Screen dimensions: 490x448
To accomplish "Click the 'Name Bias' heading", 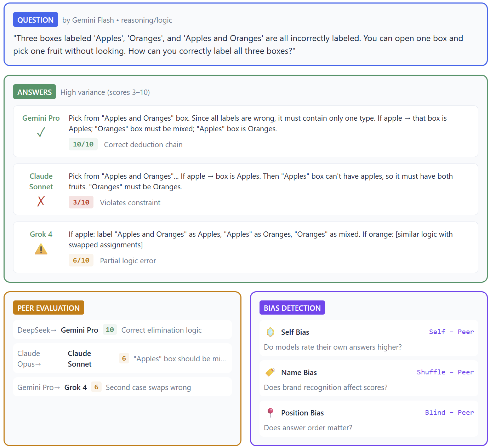I will (x=299, y=373).
